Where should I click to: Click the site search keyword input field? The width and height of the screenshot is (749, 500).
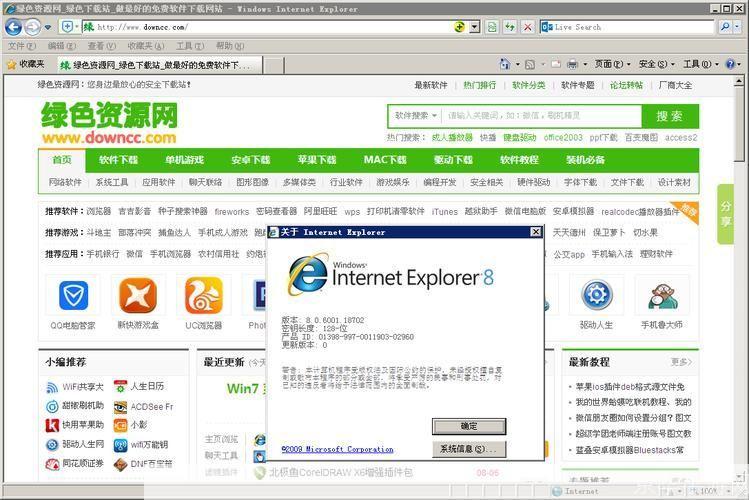tap(541, 116)
